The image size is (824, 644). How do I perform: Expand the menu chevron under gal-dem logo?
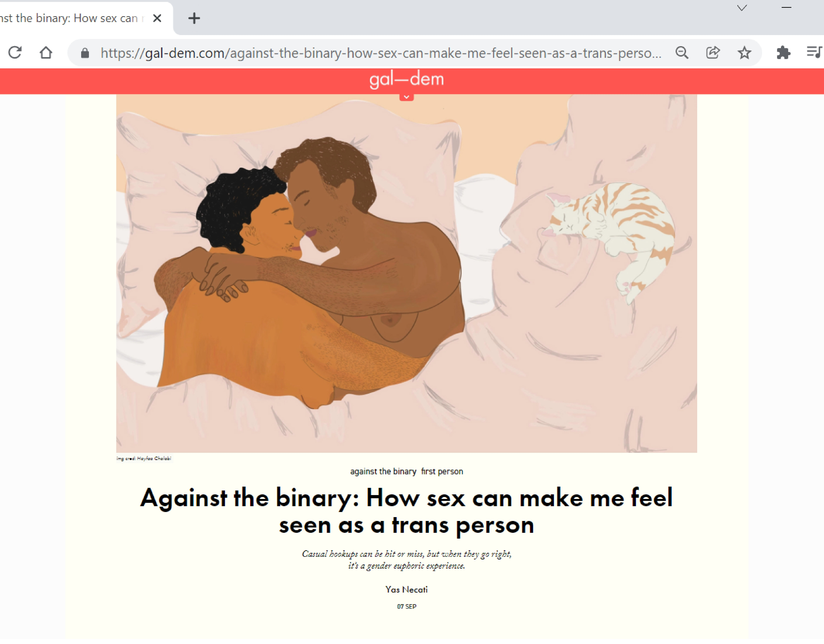click(x=406, y=97)
